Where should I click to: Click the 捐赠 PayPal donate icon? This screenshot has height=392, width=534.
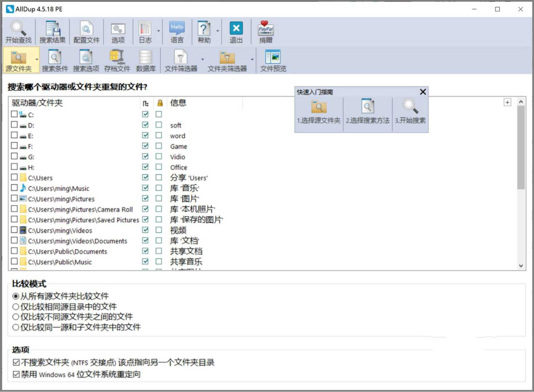click(x=266, y=32)
